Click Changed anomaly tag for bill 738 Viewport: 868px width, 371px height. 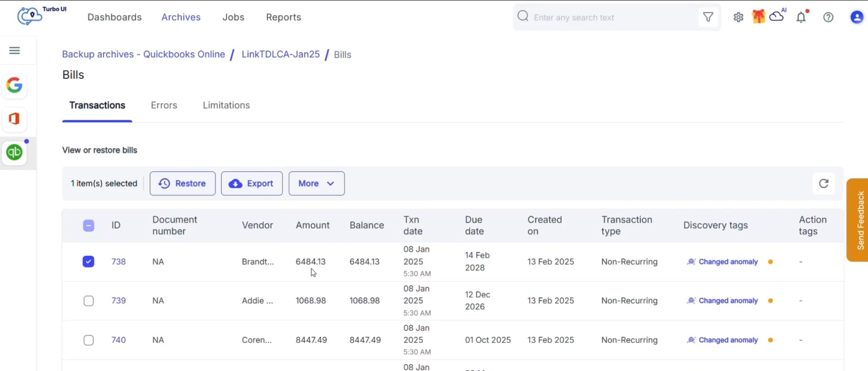click(728, 262)
